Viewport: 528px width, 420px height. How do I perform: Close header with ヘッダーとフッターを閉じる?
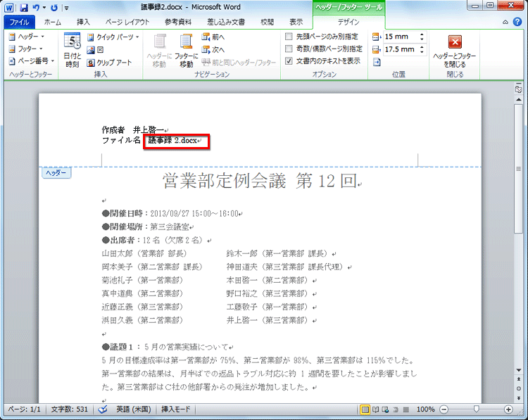click(455, 50)
